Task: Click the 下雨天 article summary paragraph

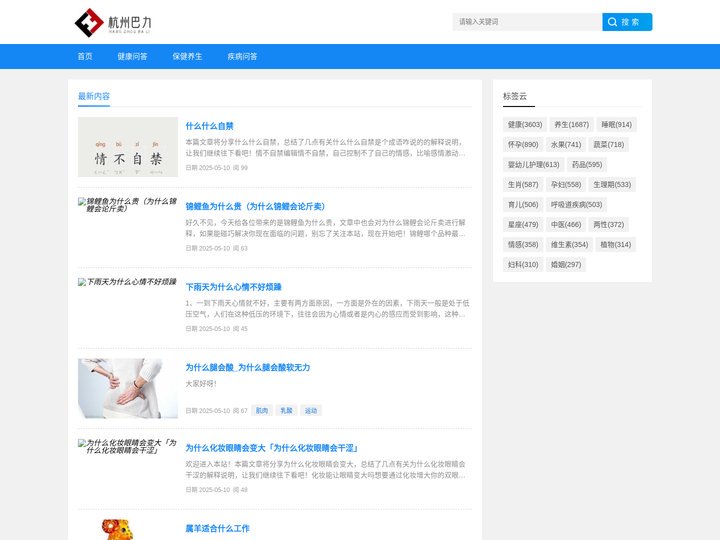Action: 327,309
